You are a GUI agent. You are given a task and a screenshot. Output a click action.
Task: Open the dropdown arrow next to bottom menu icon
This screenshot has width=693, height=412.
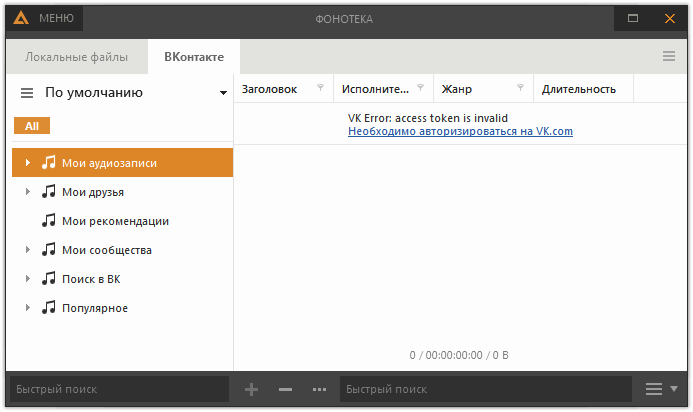click(x=674, y=389)
